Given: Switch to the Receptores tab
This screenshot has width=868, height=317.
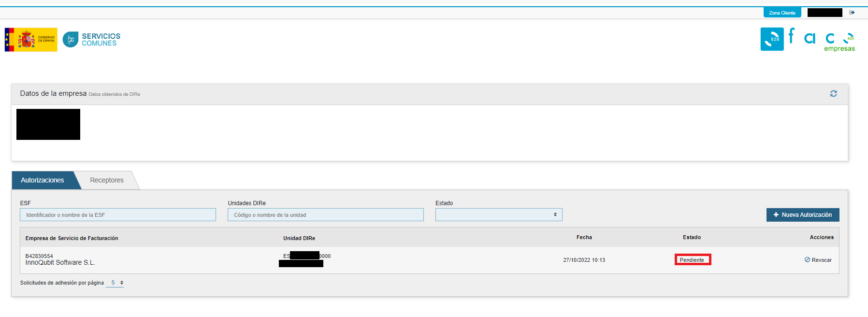Looking at the screenshot, I should tap(107, 180).
